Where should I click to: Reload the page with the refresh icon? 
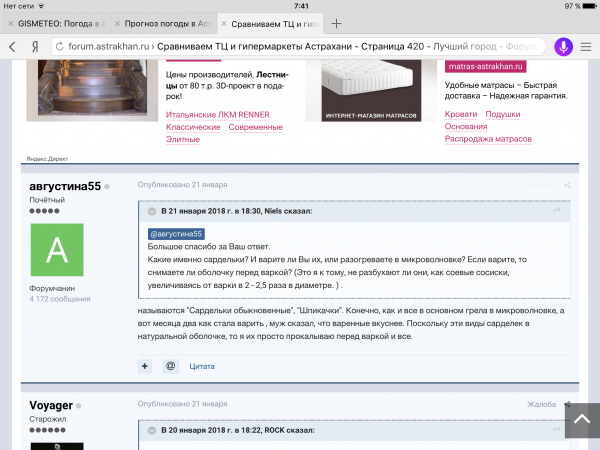click(60, 47)
